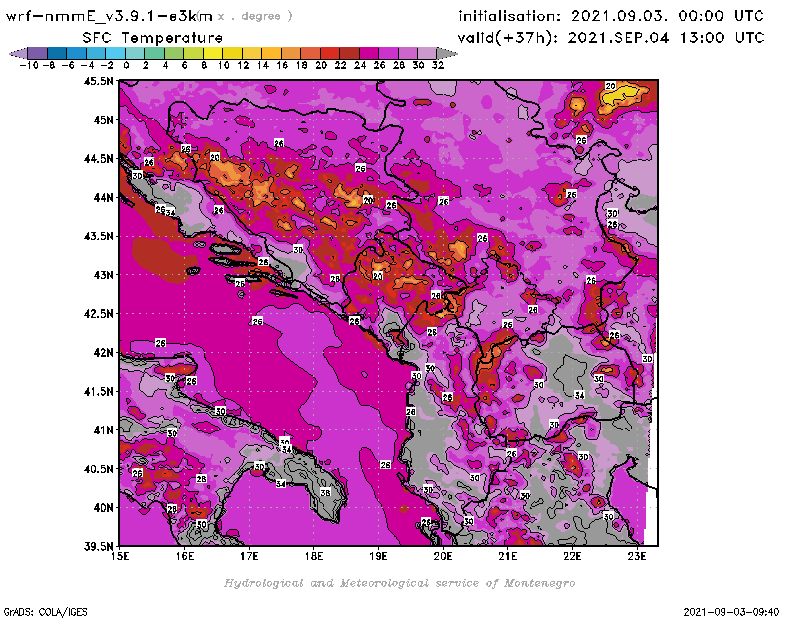Select the 2021-09-03-09:40 timestamp

coord(732,612)
